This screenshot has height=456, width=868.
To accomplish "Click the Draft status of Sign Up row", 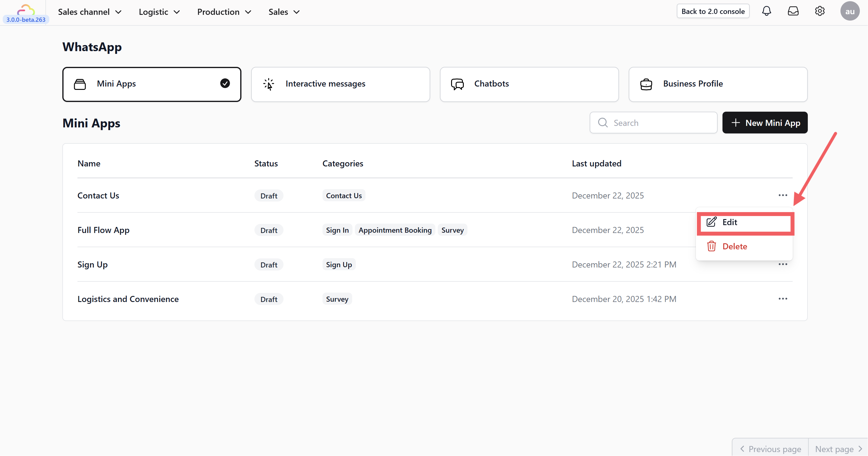I will [x=269, y=265].
